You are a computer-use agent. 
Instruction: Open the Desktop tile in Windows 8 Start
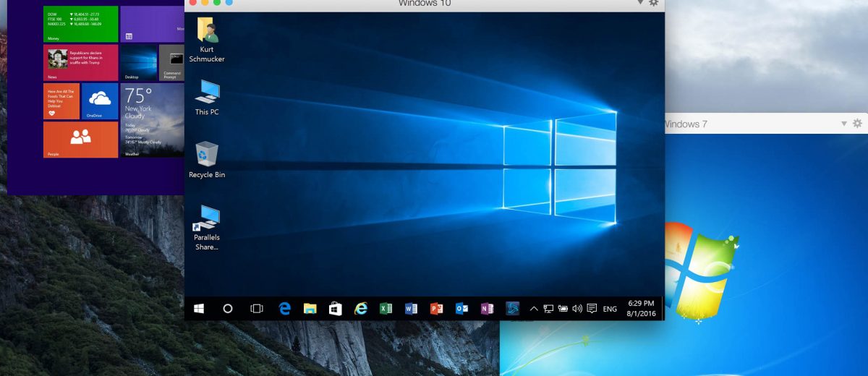point(138,63)
